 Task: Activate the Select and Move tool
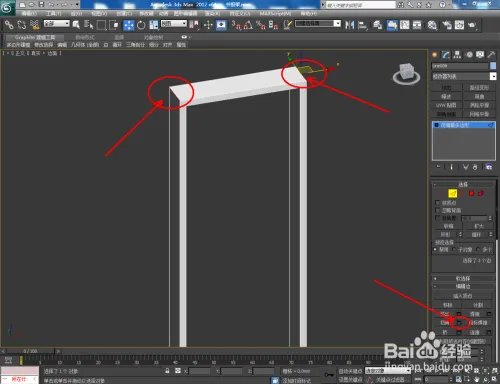(128, 25)
